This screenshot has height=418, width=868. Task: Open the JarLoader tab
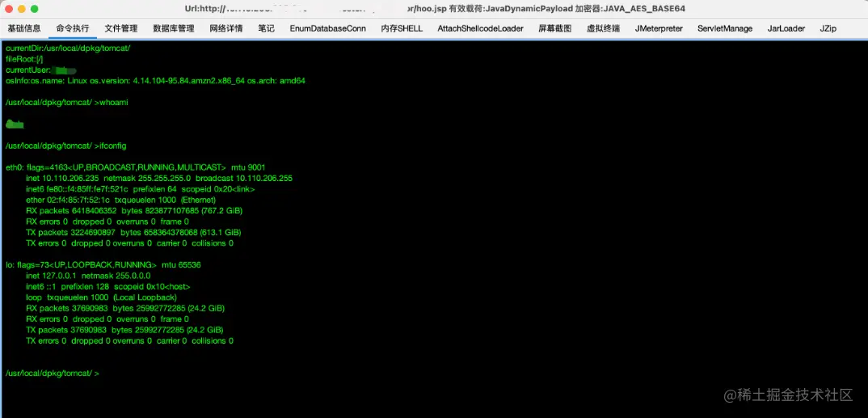coord(786,28)
